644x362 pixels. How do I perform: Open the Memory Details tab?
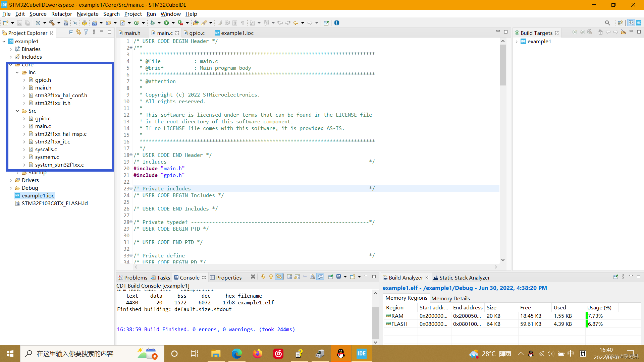click(450, 298)
